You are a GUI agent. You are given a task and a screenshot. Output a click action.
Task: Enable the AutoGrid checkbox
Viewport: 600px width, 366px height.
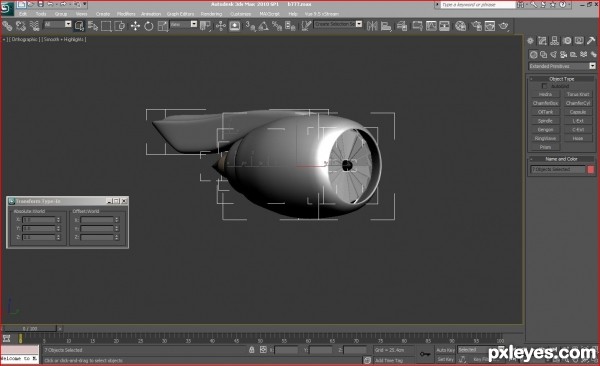tap(545, 86)
